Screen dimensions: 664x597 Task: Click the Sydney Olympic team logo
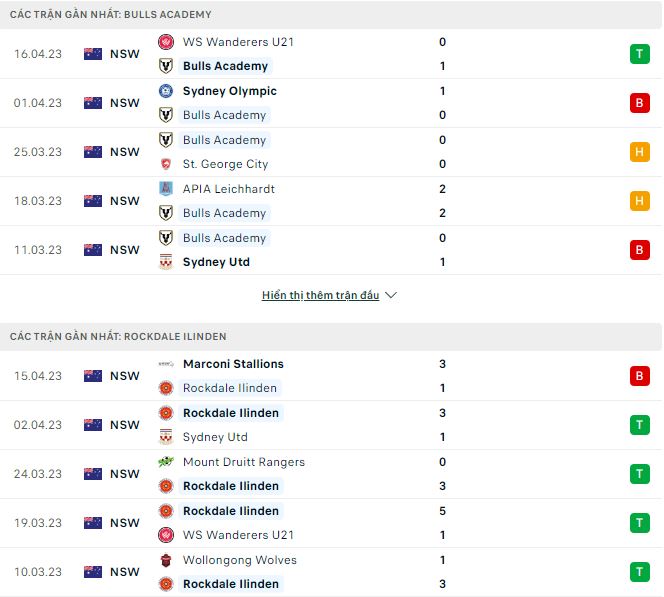pyautogui.click(x=166, y=91)
